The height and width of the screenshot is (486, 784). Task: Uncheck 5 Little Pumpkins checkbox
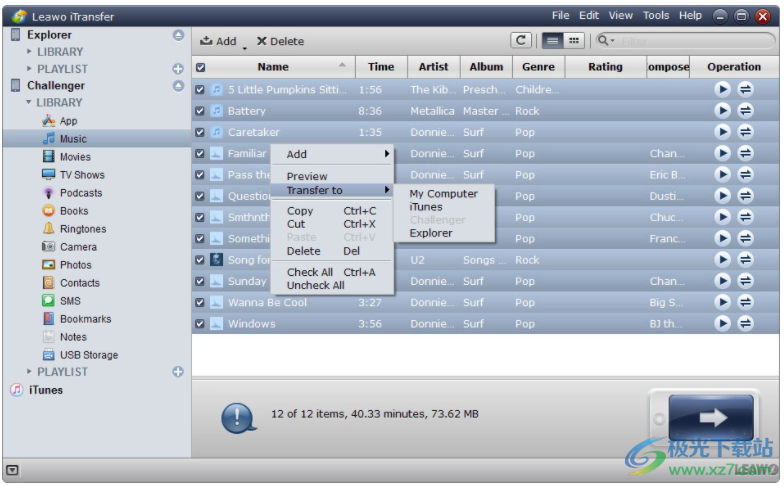click(x=200, y=90)
